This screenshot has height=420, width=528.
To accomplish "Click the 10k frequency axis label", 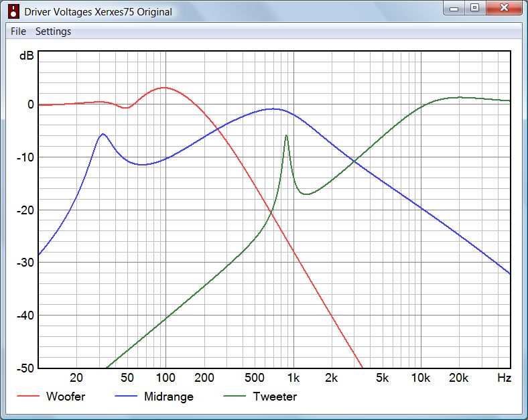I will (x=421, y=378).
